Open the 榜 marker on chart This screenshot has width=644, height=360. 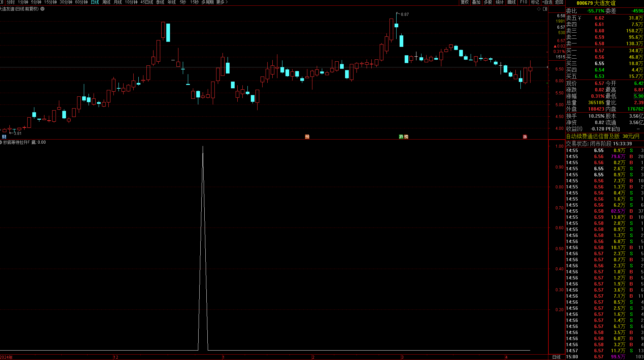pyautogui.click(x=406, y=137)
